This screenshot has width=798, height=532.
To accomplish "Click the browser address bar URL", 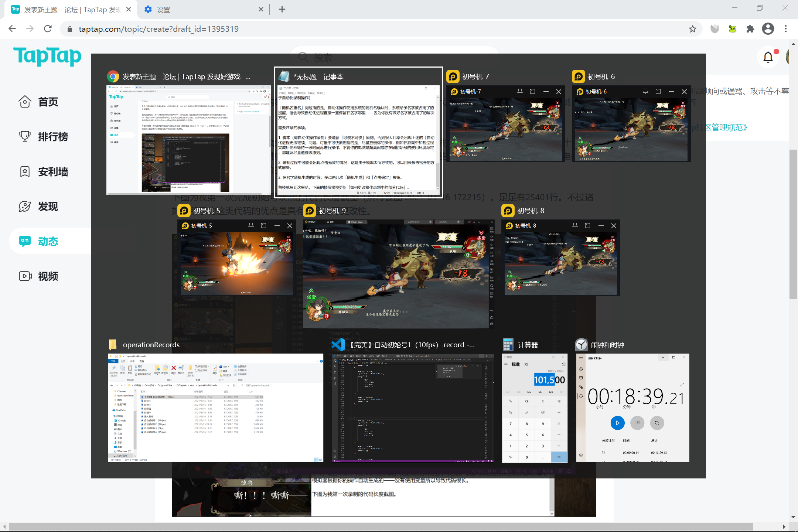I will tap(159, 29).
